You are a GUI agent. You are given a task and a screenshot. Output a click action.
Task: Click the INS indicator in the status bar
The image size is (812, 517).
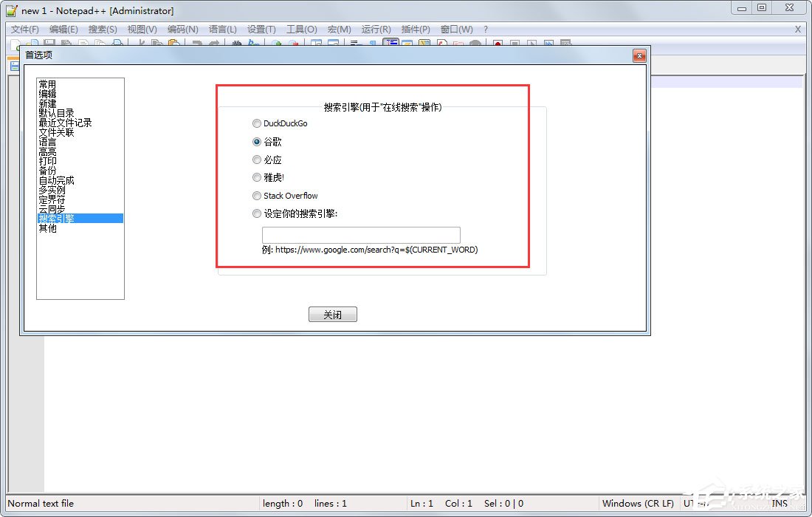[780, 504]
